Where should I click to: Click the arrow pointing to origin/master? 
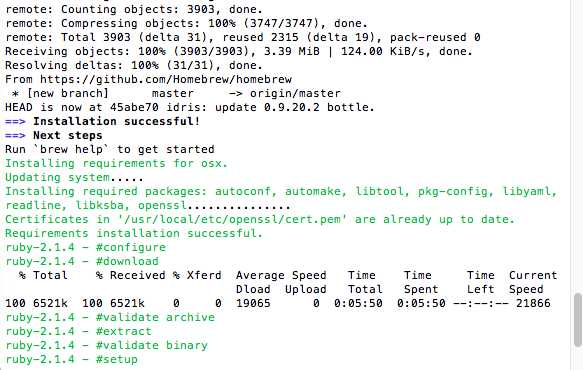(x=235, y=93)
